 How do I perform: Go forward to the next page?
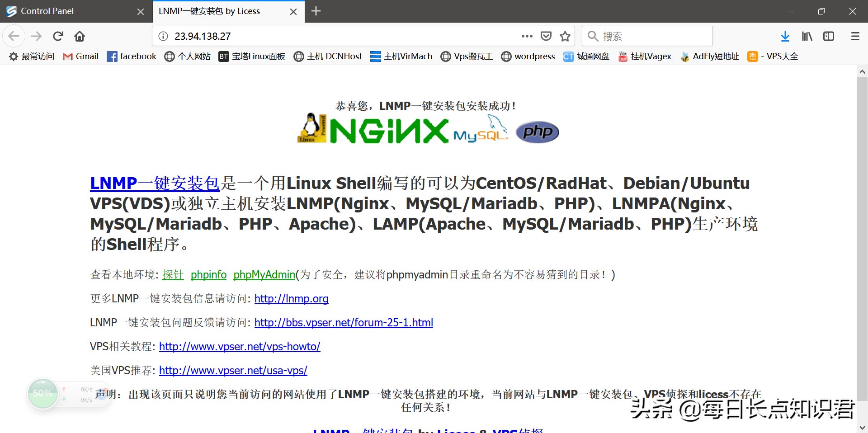[36, 36]
